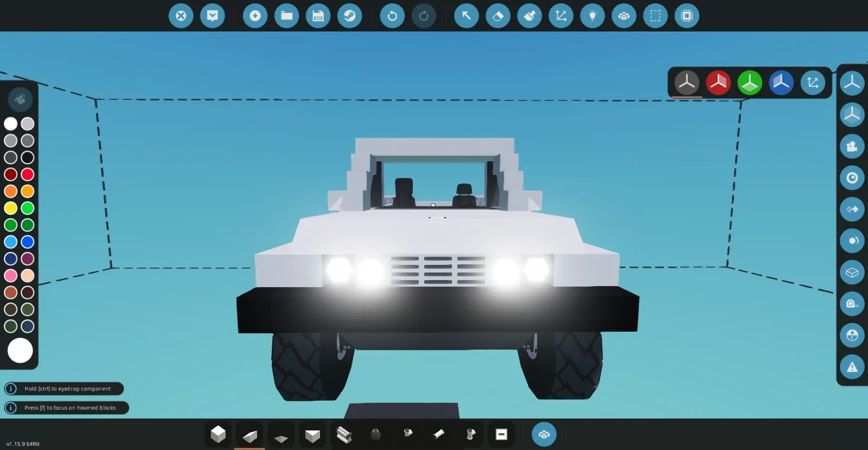Click the undo arrow button
Screen dimensions: 868x450
click(x=392, y=16)
